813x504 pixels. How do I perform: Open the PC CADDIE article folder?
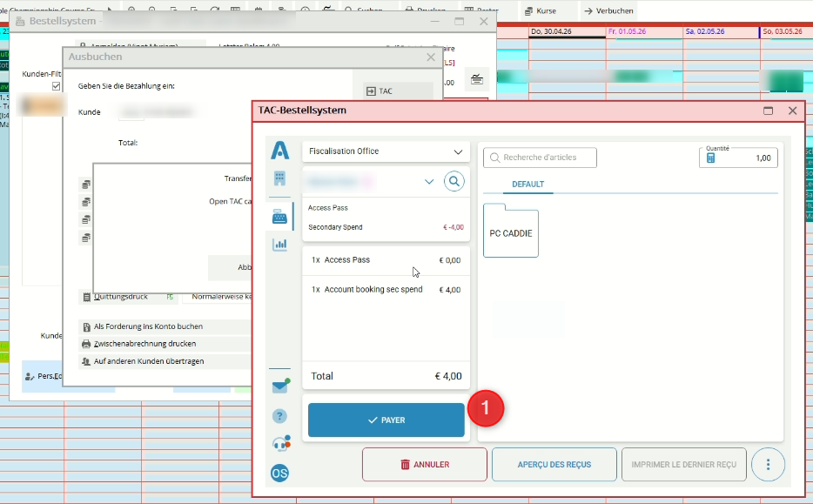[x=511, y=233]
